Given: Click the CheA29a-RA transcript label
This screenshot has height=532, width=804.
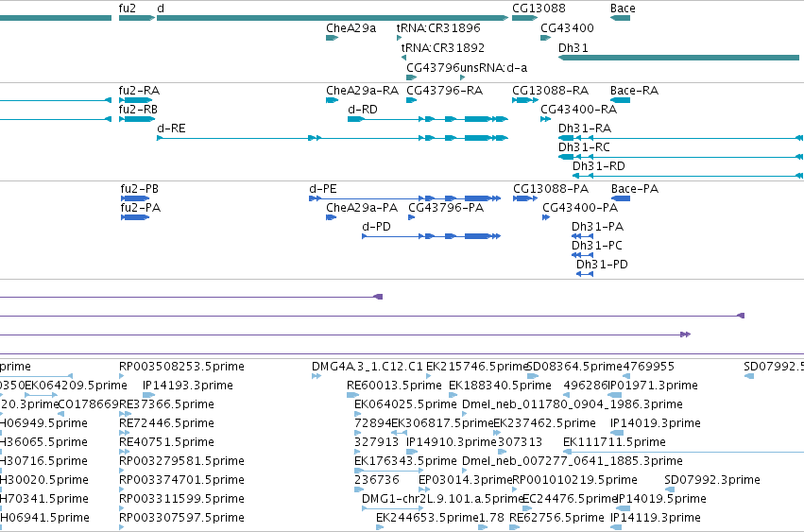Looking at the screenshot, I should point(362,91).
